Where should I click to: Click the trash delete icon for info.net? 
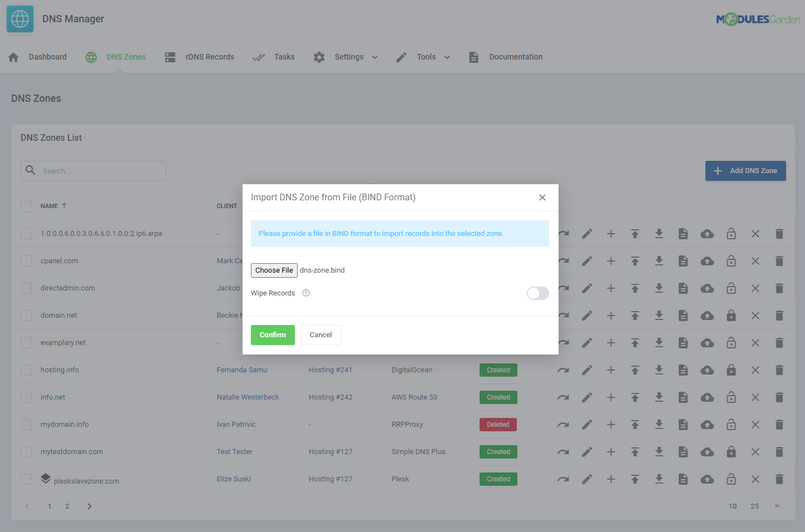coord(779,397)
